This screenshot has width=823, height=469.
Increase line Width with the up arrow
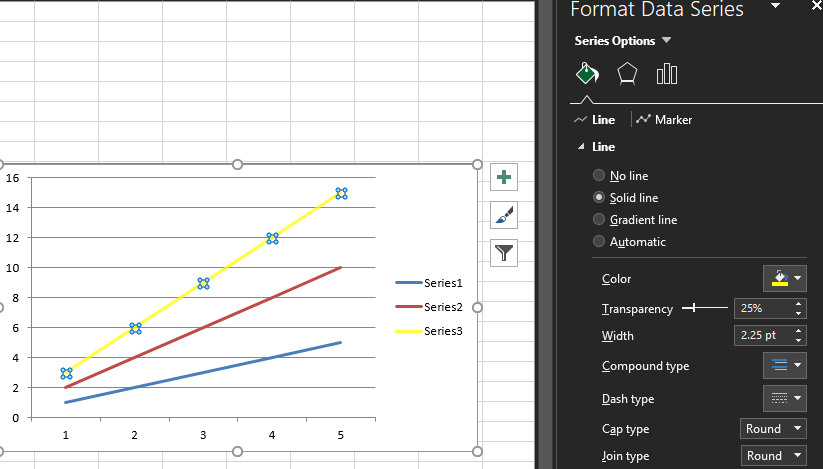pyautogui.click(x=798, y=331)
